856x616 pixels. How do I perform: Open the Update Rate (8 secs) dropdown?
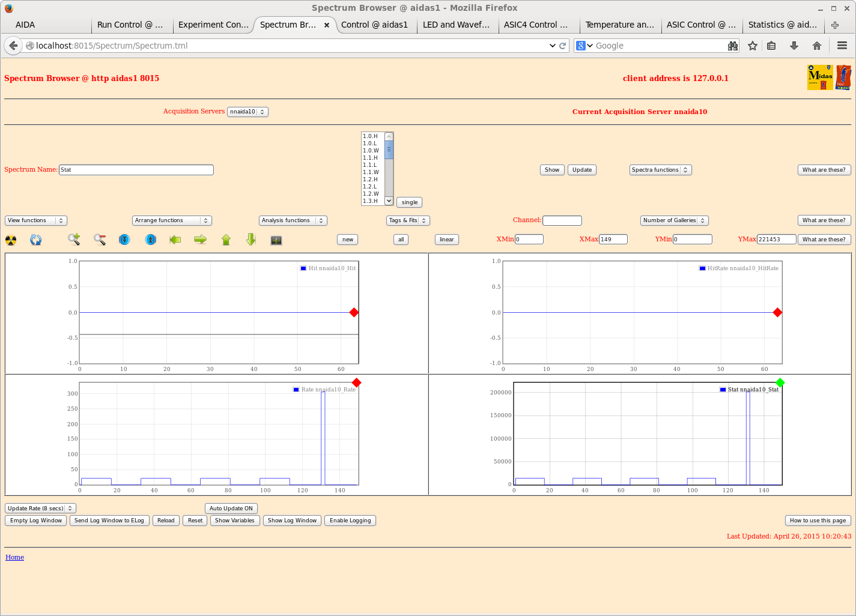[x=40, y=509]
